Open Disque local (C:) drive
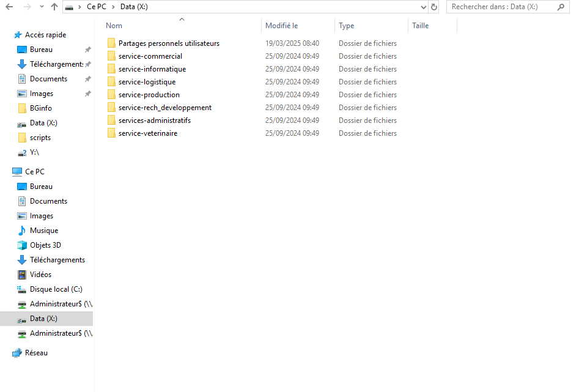This screenshot has height=392, width=571. pos(56,289)
